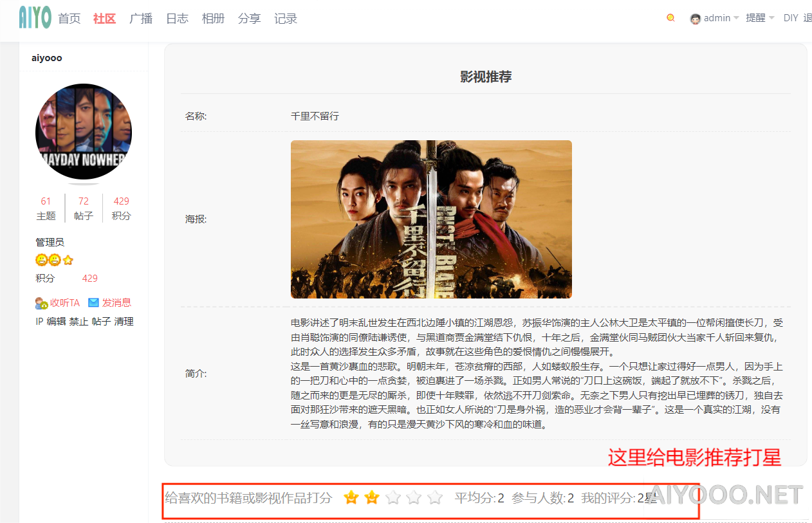
Task: Open the 相册 album page
Action: 213,19
